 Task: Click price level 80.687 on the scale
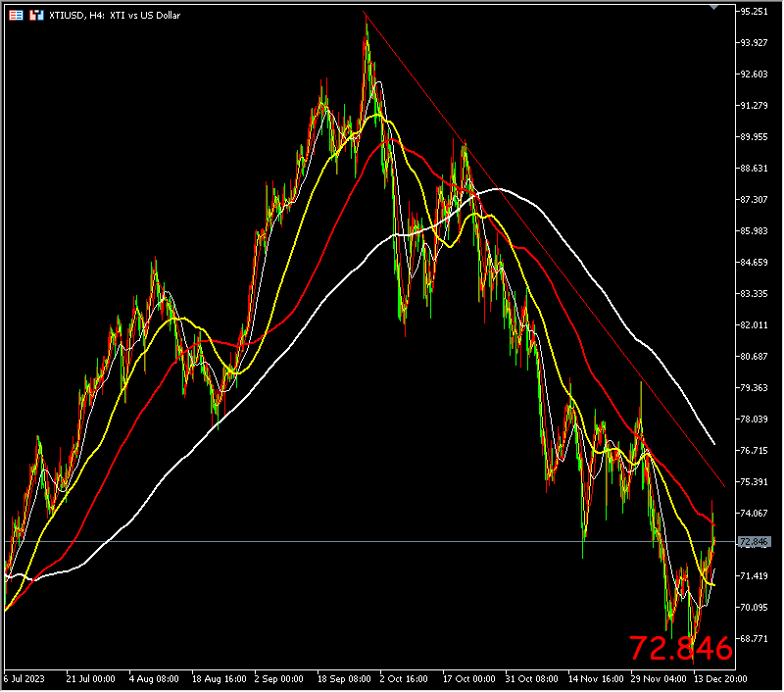754,357
